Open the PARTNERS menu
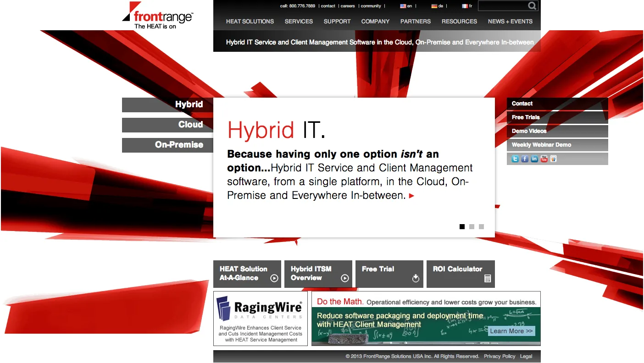Image resolution: width=644 pixels, height=363 pixels. click(x=416, y=22)
